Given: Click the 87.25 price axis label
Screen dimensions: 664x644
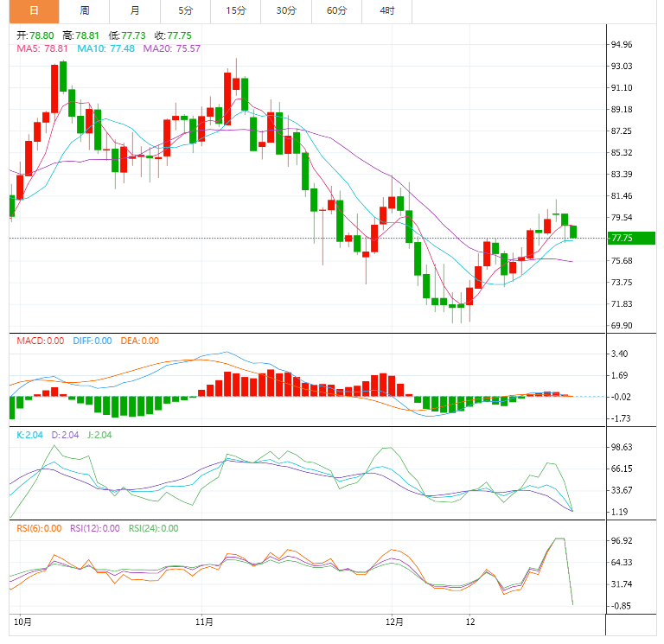Looking at the screenshot, I should tap(622, 131).
